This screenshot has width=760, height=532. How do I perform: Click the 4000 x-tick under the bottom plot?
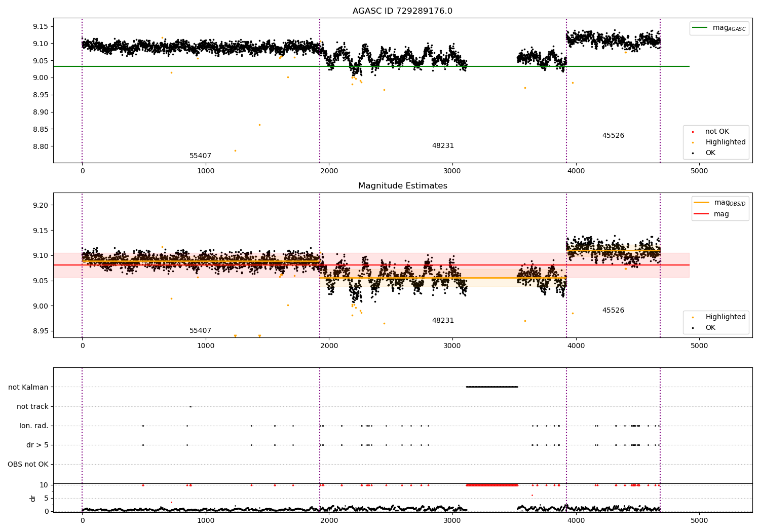pyautogui.click(x=576, y=521)
